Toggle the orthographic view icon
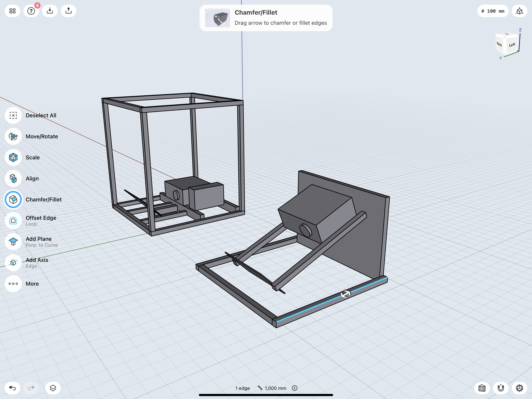The height and width of the screenshot is (399, 532). coord(520,11)
